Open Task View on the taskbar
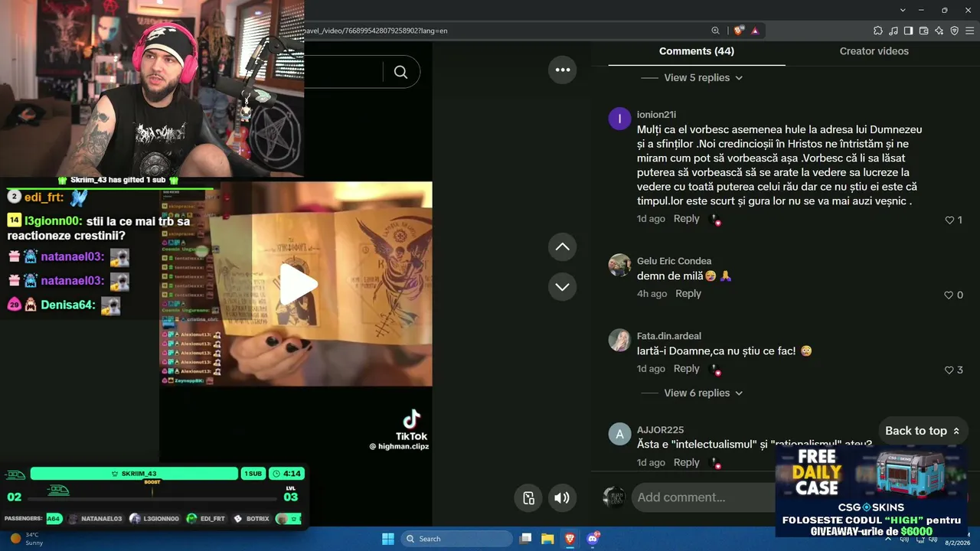980x551 pixels. tap(525, 539)
